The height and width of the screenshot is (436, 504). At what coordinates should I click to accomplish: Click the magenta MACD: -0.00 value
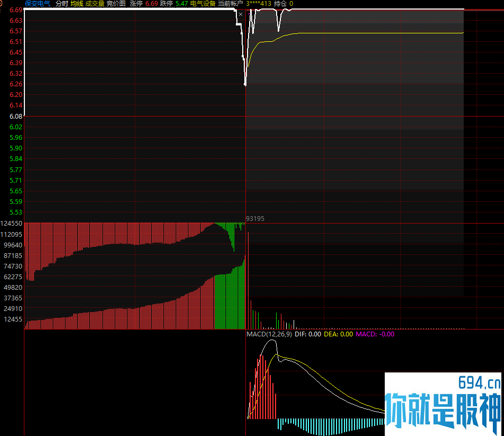[375, 334]
